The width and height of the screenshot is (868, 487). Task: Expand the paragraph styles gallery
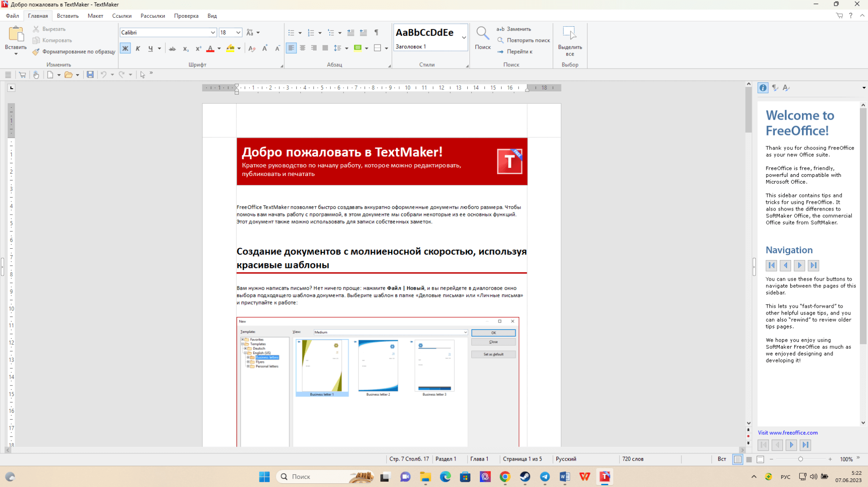coord(464,38)
